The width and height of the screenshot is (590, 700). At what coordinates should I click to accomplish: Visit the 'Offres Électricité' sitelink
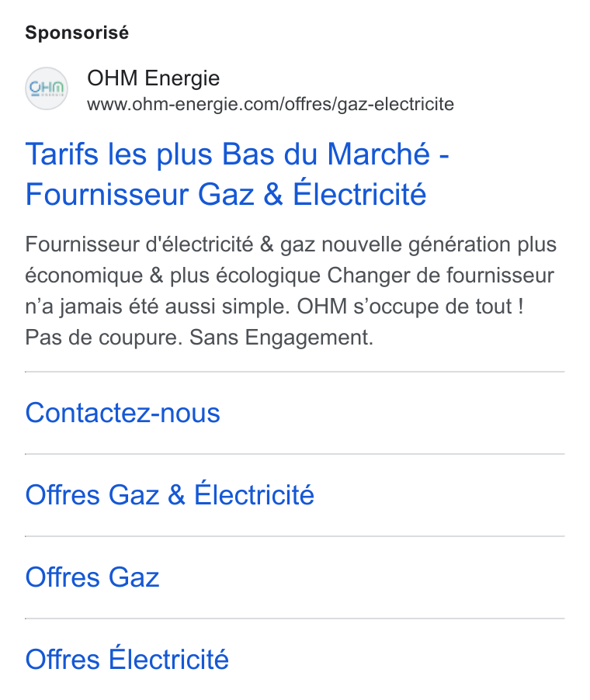(127, 659)
